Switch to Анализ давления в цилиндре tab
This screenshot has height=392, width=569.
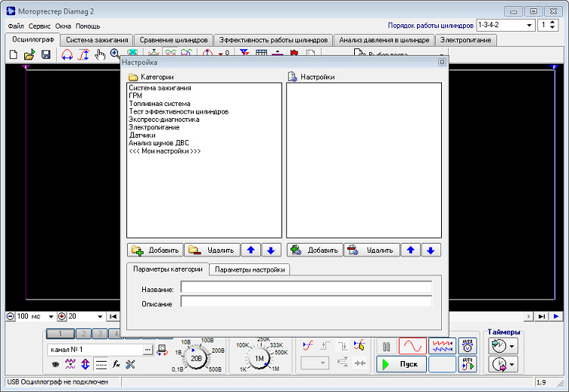click(x=384, y=40)
